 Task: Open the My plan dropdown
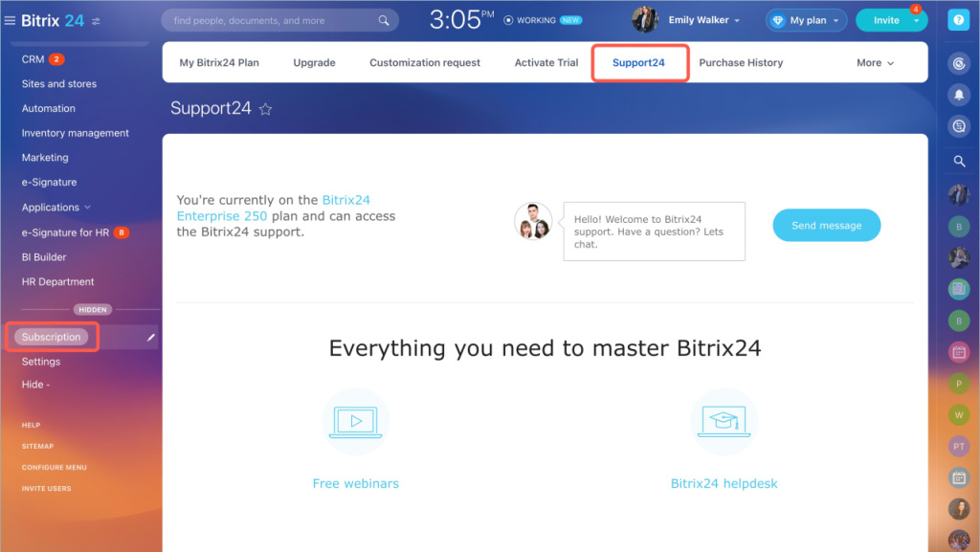[x=806, y=21]
